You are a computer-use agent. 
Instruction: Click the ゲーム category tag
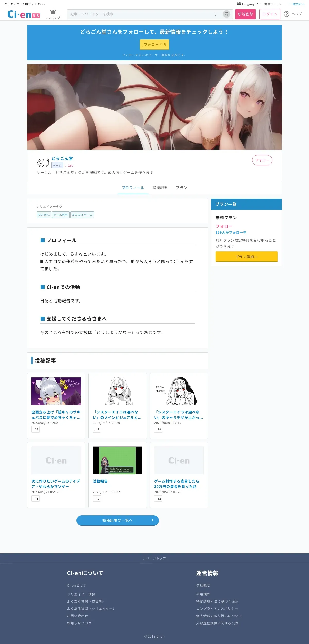tap(57, 165)
